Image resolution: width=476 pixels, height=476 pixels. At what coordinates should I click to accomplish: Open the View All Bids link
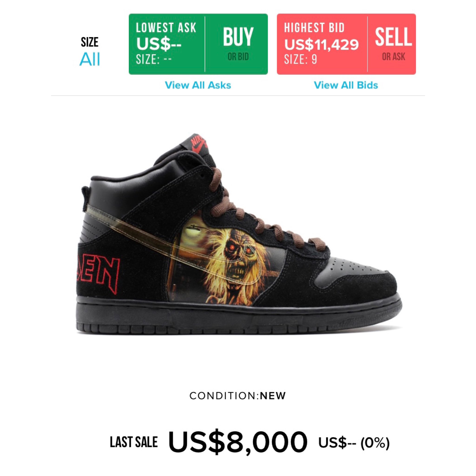tap(346, 85)
